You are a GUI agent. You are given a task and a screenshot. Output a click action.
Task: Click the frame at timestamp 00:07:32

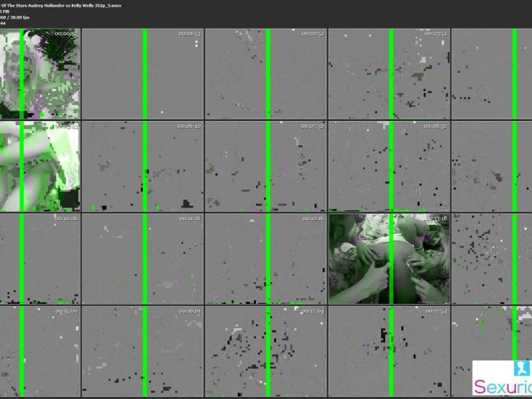[266, 166]
